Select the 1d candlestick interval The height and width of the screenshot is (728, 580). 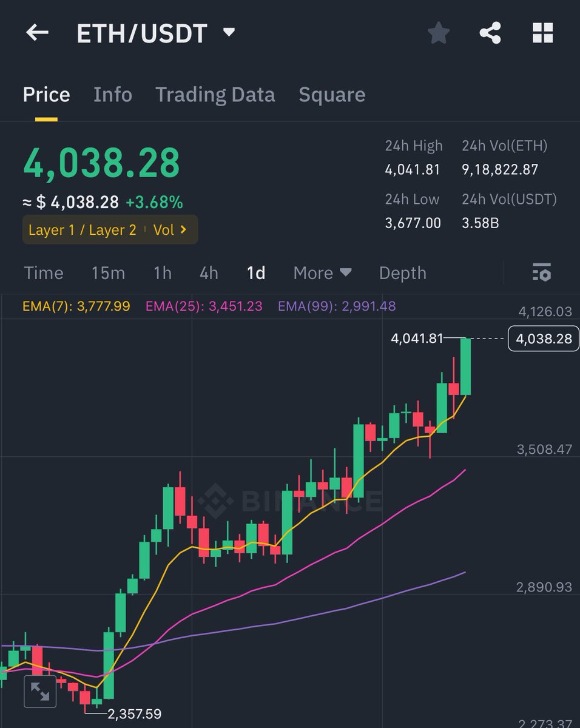coord(255,273)
